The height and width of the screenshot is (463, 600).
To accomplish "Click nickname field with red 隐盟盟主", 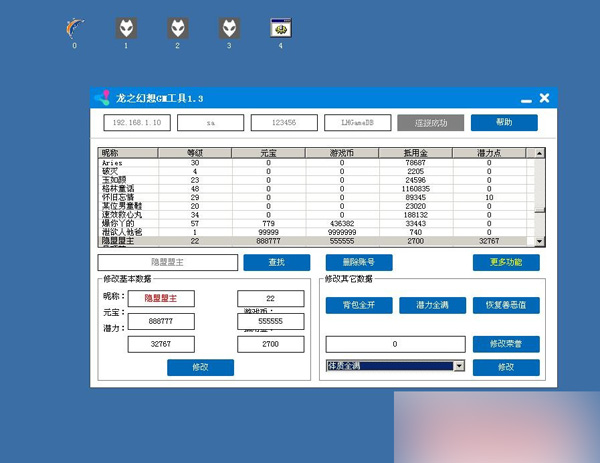I will (161, 298).
